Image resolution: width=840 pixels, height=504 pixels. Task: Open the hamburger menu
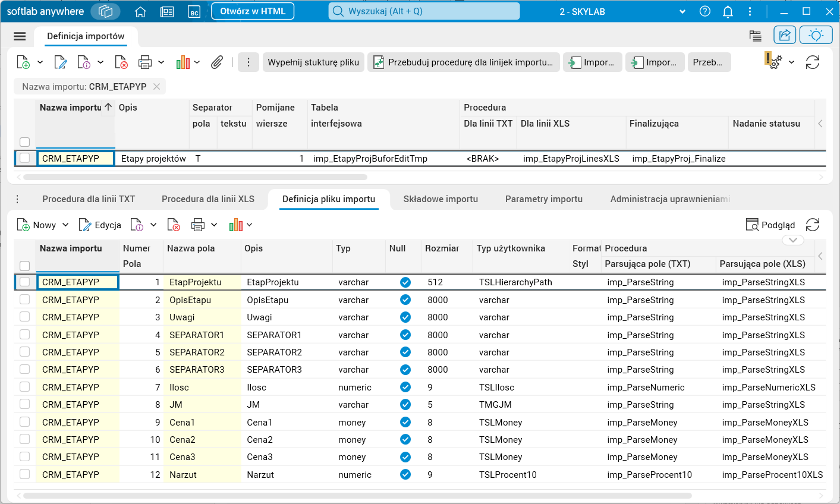tap(20, 36)
